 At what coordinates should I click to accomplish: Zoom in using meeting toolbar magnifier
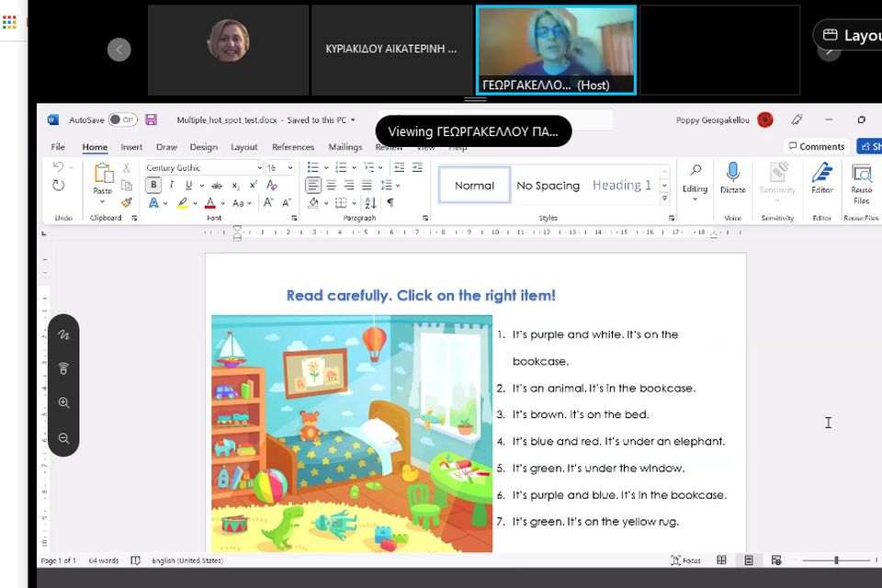(63, 403)
